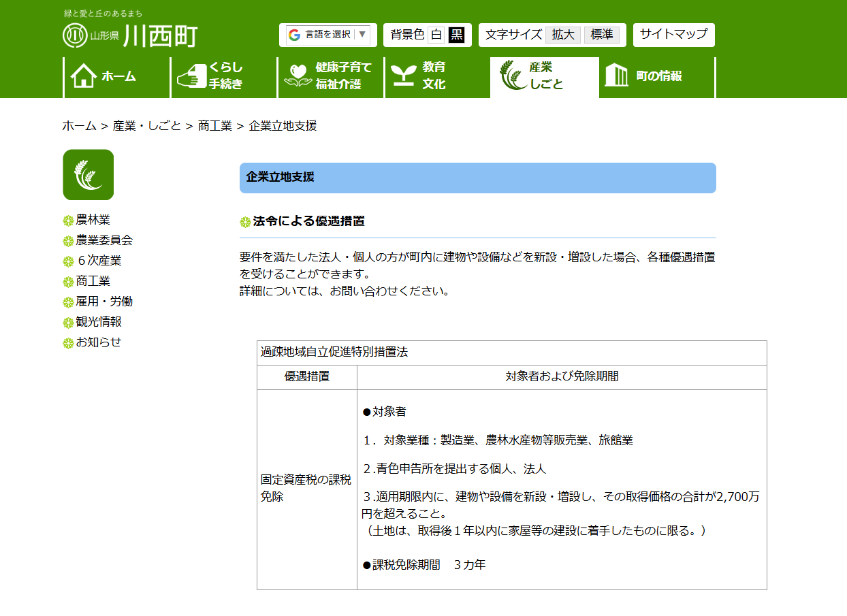This screenshot has height=616, width=847.
Task: Click the 青色申告所を提出する個人、法人 line
Action: pyautogui.click(x=454, y=469)
